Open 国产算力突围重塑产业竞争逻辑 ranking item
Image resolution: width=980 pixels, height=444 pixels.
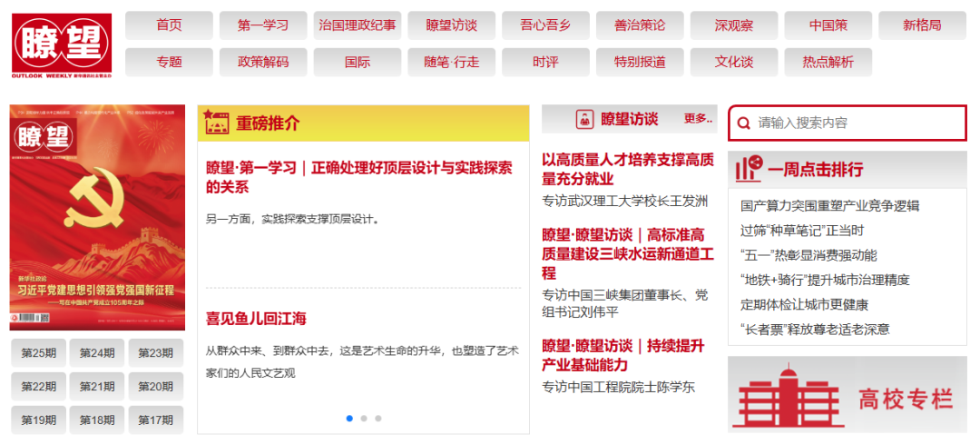point(830,206)
